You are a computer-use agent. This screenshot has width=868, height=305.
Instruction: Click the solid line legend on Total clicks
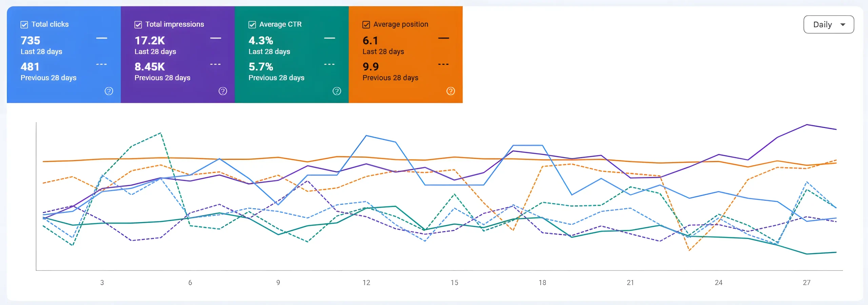click(102, 38)
